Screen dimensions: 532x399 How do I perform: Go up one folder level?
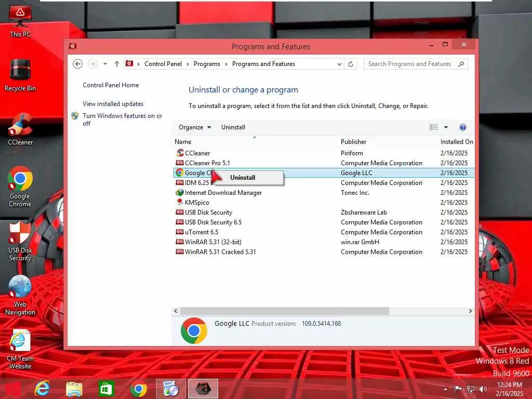tap(117, 64)
